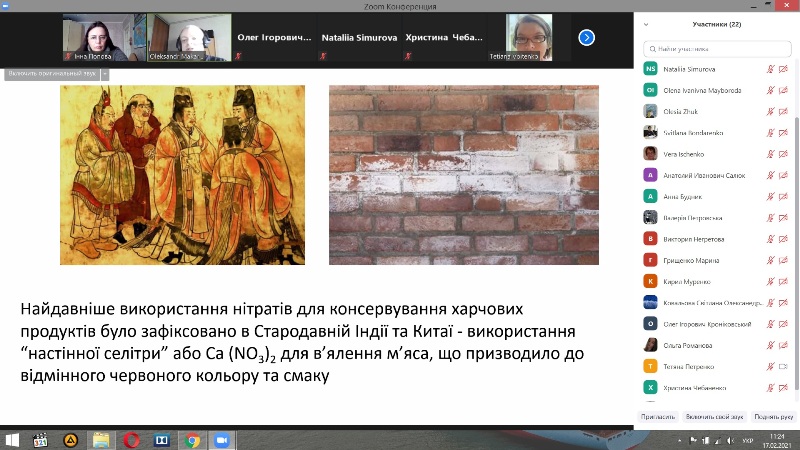Click participant name Христина Чибиненко
Screen dimensions: 800x450
pyautogui.click(x=694, y=388)
